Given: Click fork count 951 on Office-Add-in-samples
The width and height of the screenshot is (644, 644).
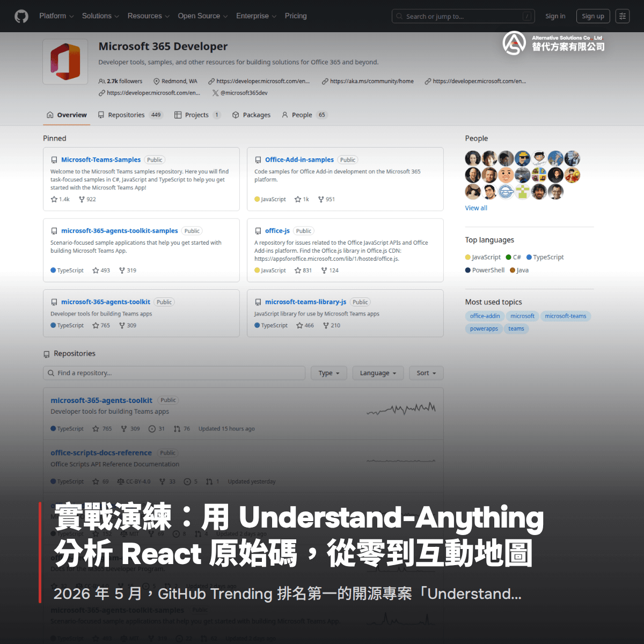Looking at the screenshot, I should click(326, 199).
